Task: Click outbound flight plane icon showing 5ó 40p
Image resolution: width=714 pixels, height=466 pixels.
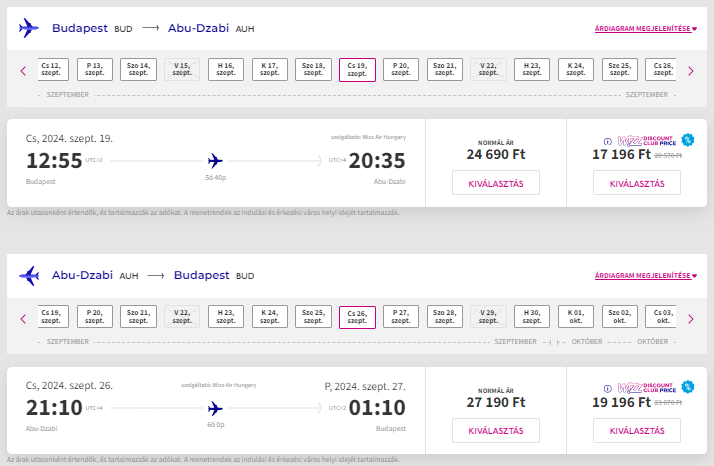Action: click(215, 160)
